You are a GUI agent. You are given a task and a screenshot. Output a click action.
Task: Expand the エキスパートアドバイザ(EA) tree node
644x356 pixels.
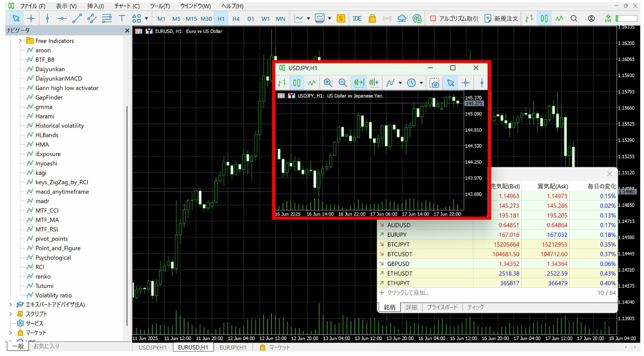[10, 305]
